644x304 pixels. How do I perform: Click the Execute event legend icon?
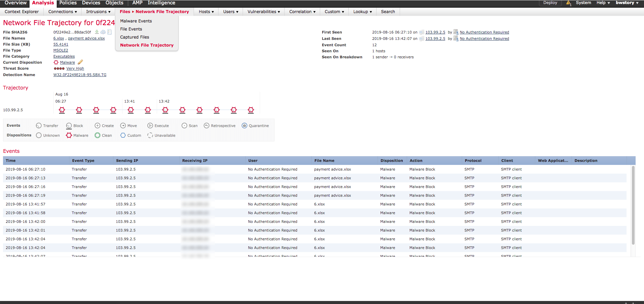tap(150, 126)
